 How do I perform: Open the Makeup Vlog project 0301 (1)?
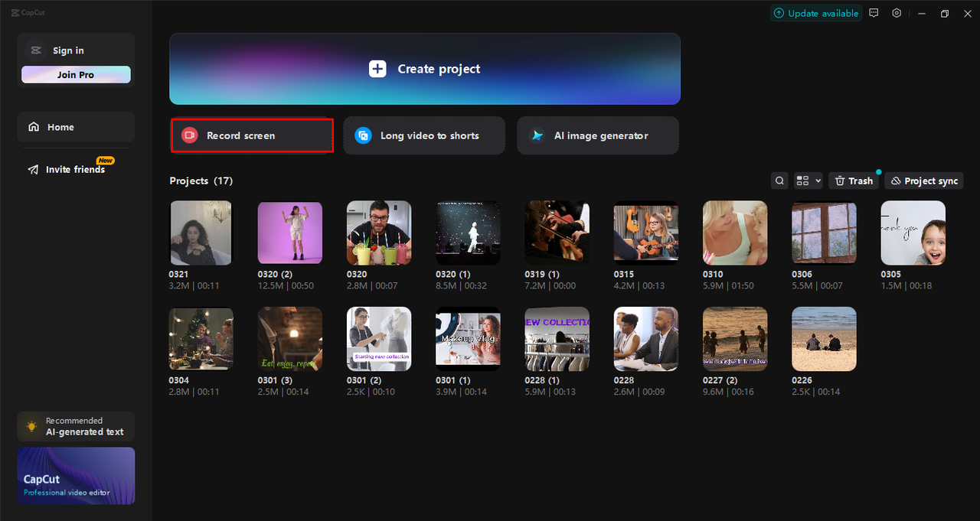(468, 338)
